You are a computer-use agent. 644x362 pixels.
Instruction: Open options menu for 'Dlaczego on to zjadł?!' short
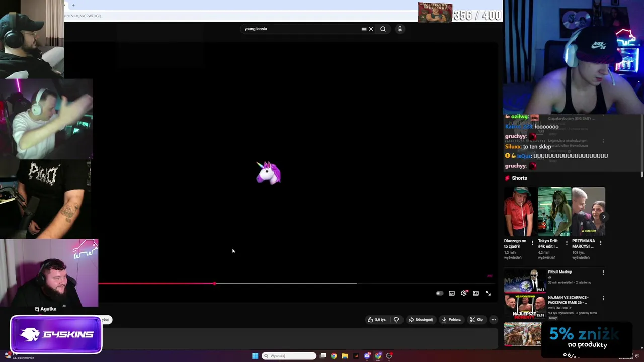532,243
